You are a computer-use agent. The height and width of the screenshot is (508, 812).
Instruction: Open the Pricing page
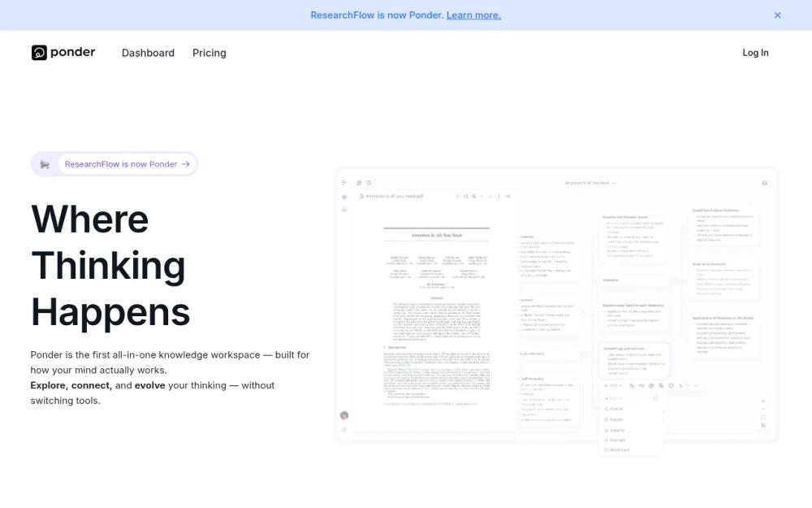pos(209,53)
